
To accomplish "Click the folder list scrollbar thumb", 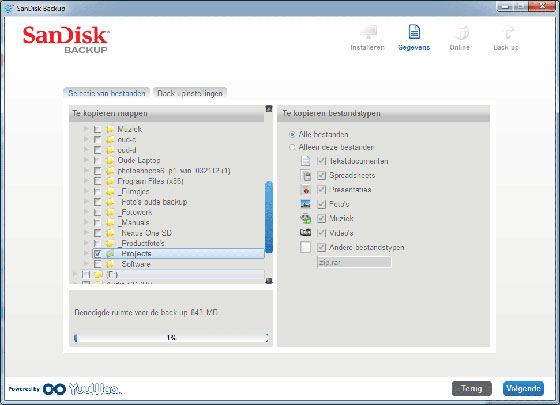I will 269,217.
